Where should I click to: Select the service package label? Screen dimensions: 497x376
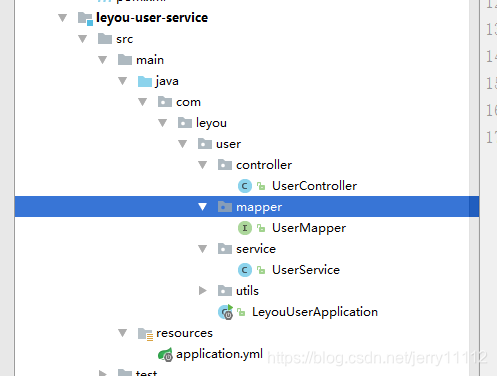pyautogui.click(x=256, y=249)
